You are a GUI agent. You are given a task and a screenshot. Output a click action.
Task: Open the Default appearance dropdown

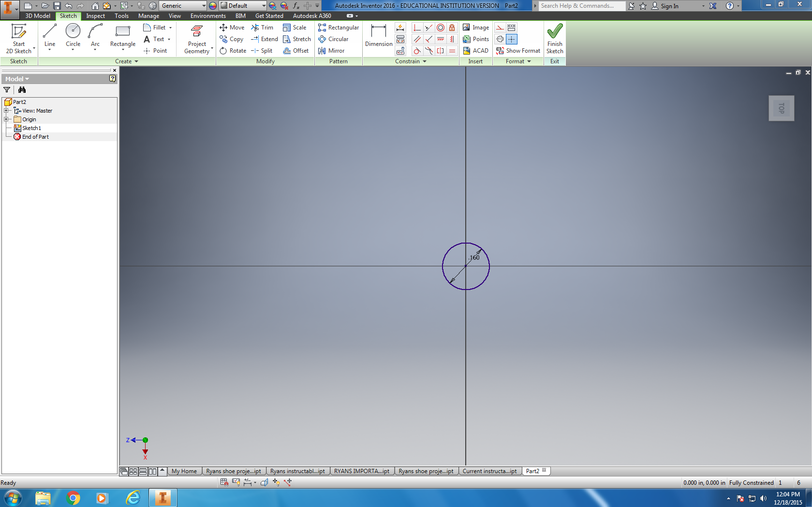(x=243, y=6)
